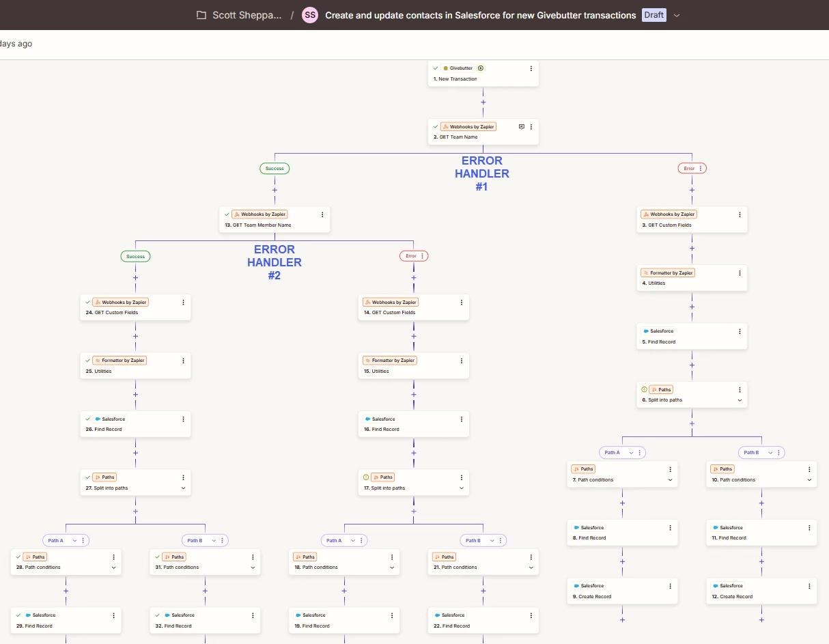This screenshot has width=829, height=644.
Task: Open Path B dropdown above step 10
Action: coord(770,453)
